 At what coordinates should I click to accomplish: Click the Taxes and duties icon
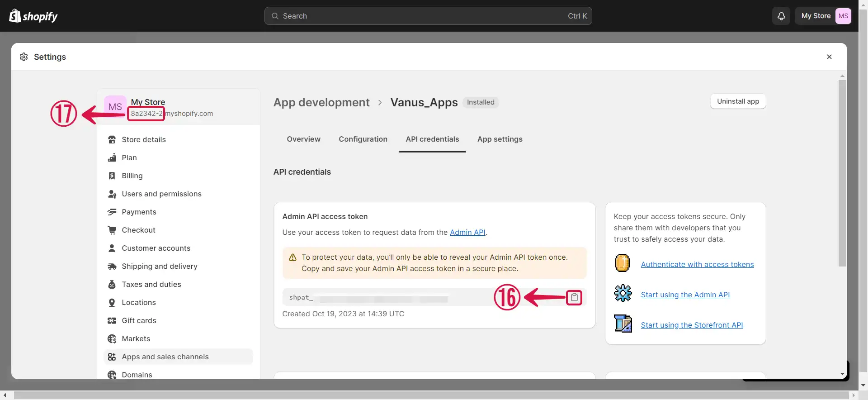pyautogui.click(x=112, y=284)
